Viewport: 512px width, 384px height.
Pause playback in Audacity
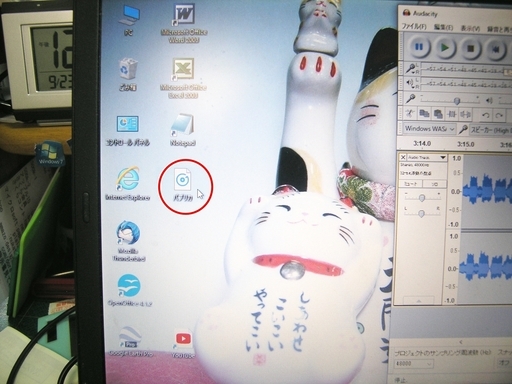418,47
